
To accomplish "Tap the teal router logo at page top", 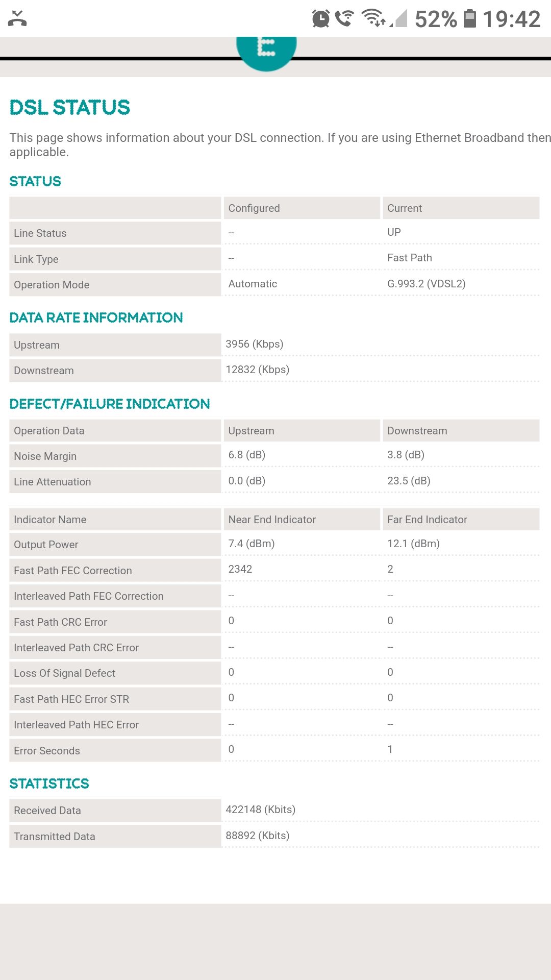I will pyautogui.click(x=266, y=48).
